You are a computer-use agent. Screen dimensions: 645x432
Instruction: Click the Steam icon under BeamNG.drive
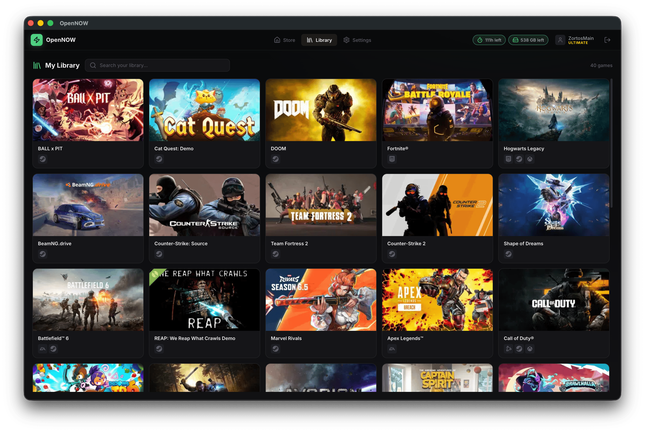(x=42, y=254)
